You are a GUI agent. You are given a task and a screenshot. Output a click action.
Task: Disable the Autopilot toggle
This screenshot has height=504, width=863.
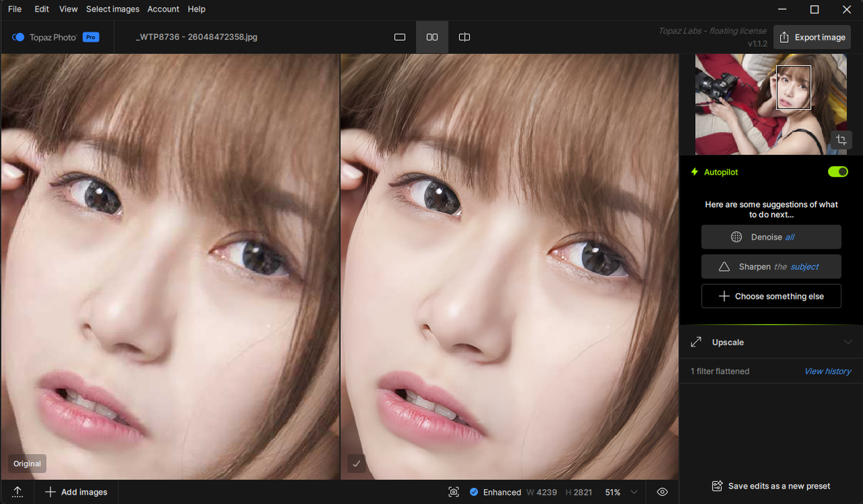coord(837,172)
